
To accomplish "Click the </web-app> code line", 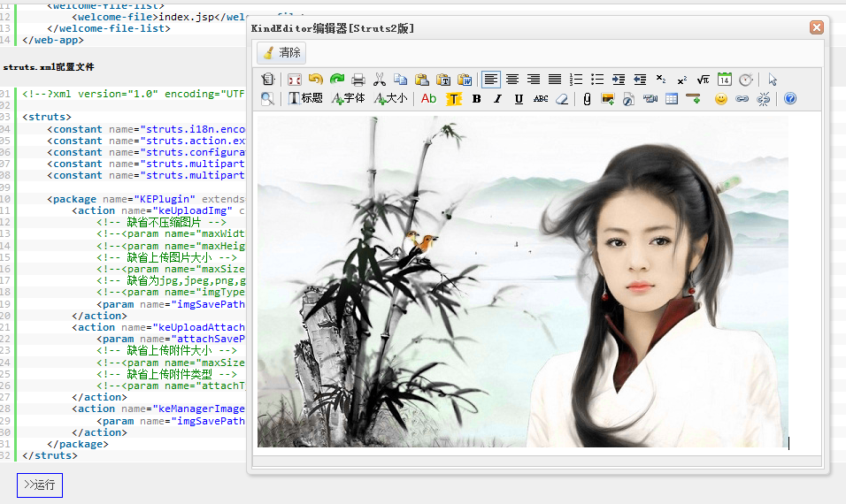I will click(x=53, y=40).
